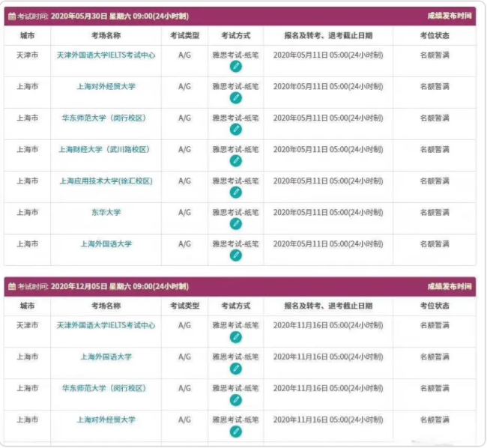Open 华东师范大学（闵行校区）link in 05月30日 table
487x448 pixels.
tap(104, 118)
